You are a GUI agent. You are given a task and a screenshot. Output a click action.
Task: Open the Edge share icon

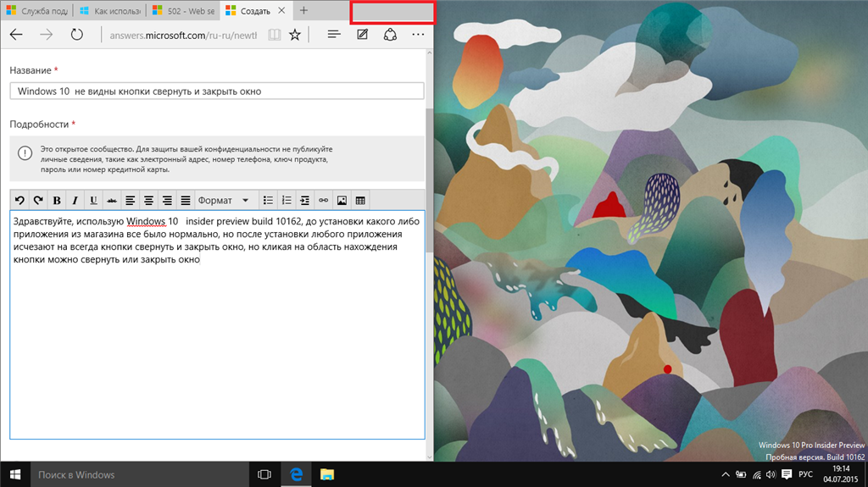pos(390,35)
